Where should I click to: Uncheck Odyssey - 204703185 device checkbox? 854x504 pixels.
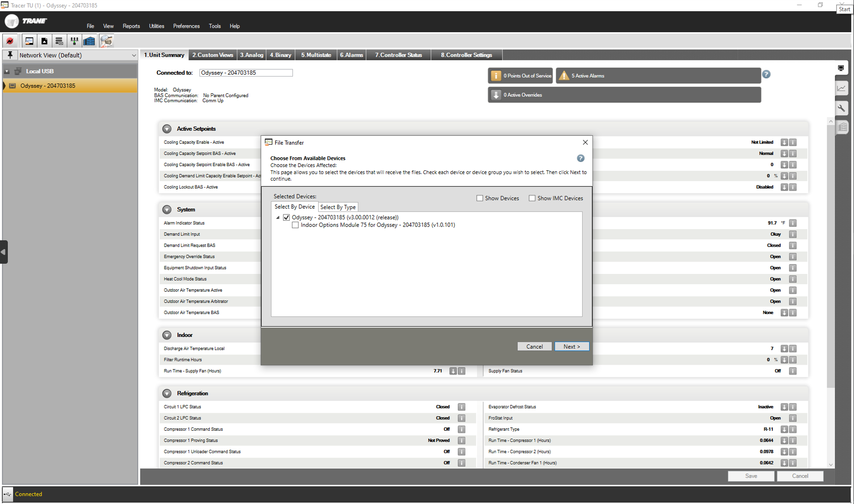286,217
